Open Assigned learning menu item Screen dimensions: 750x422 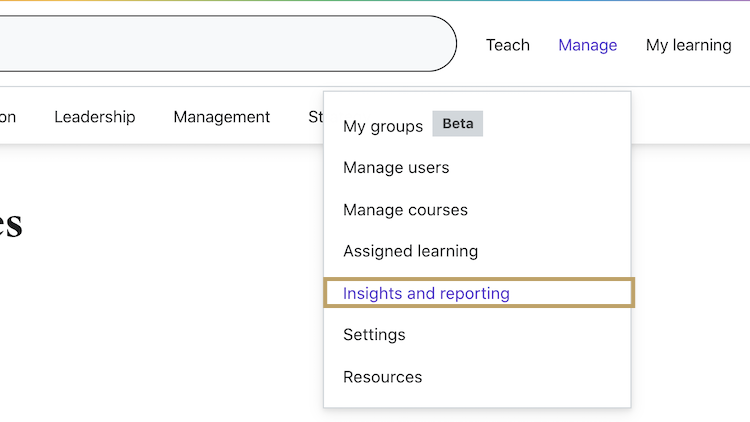click(x=410, y=251)
